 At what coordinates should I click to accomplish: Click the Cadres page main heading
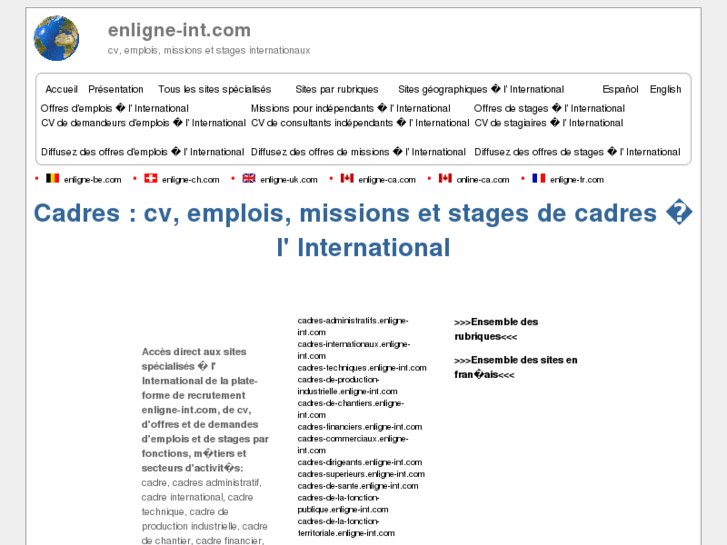click(364, 231)
